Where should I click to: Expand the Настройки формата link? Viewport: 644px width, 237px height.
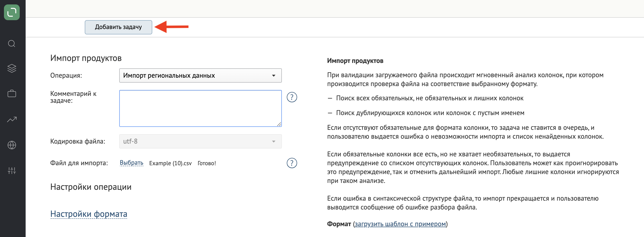89,214
